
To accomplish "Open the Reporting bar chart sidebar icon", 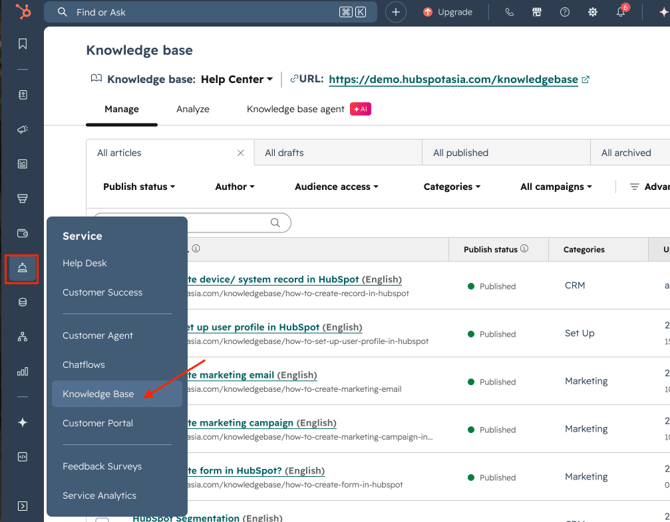I will coord(23,371).
